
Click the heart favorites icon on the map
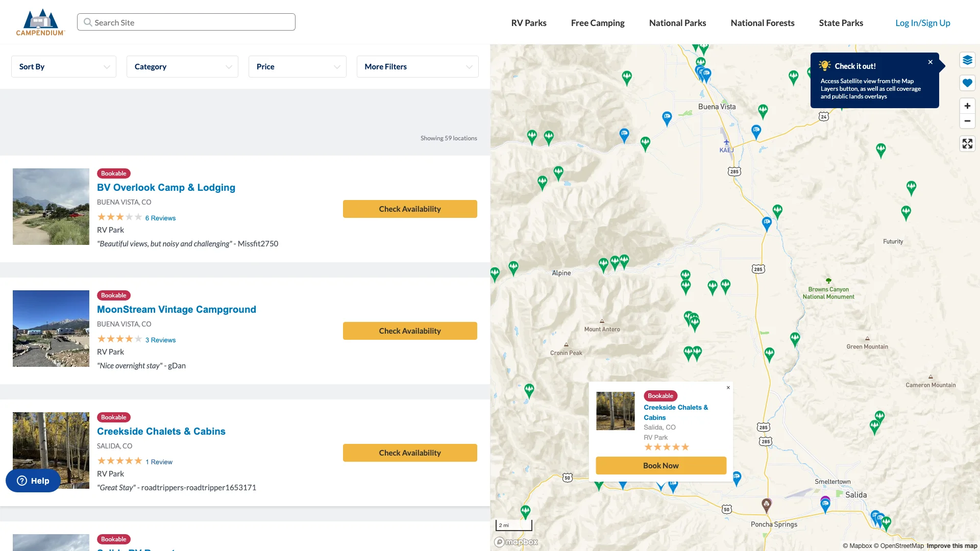pos(967,83)
